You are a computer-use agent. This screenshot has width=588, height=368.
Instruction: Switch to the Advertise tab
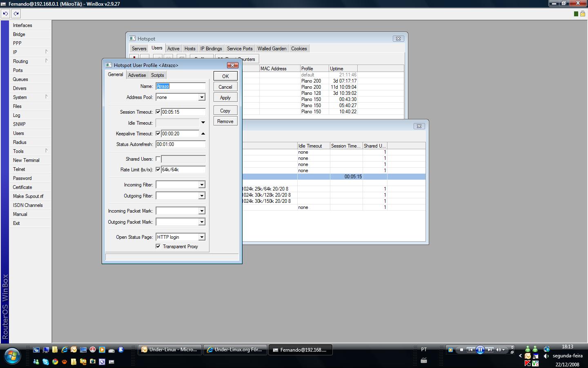point(137,75)
